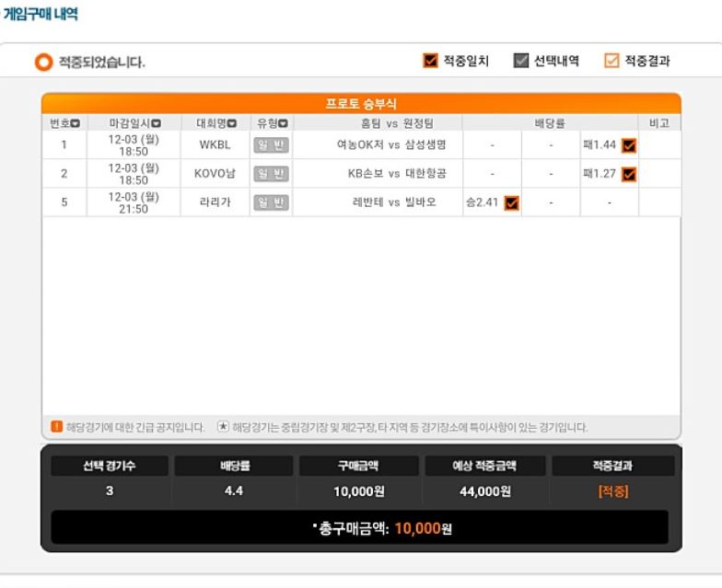Open the 대회명 column filter dropdown
The image size is (722, 588).
[232, 123]
